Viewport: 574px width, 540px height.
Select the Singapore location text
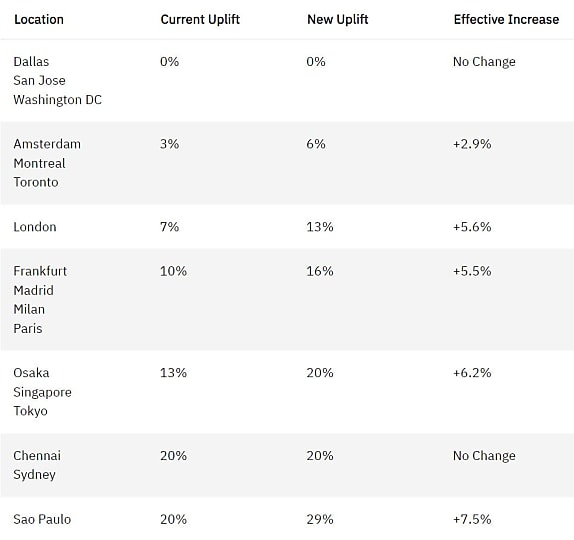point(42,392)
